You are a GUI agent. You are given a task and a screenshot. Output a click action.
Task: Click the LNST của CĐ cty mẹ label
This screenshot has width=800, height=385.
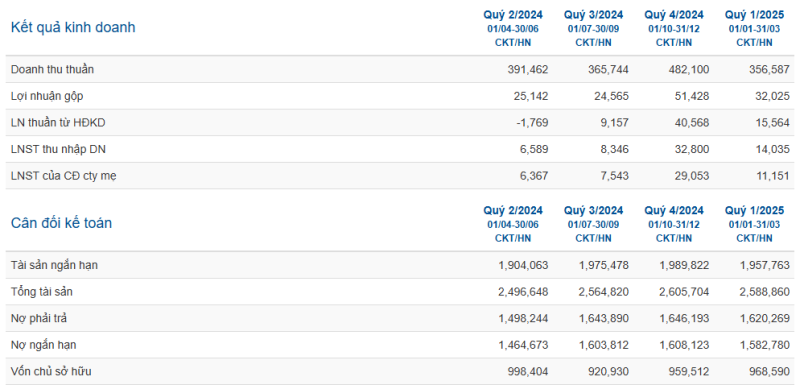tap(63, 176)
